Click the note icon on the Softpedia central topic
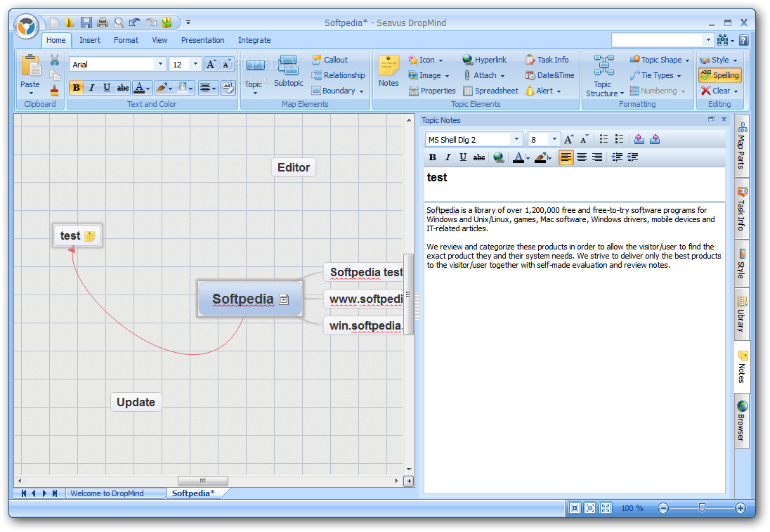This screenshot has width=770, height=532. pyautogui.click(x=284, y=299)
